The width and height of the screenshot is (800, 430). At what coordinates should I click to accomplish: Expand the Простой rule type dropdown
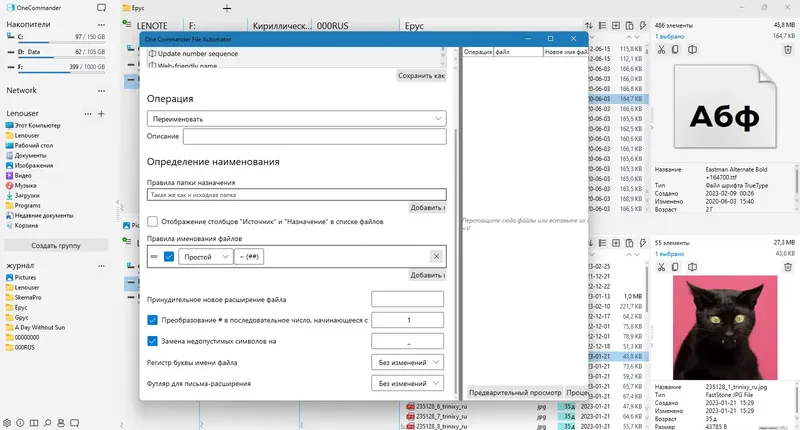(x=206, y=257)
